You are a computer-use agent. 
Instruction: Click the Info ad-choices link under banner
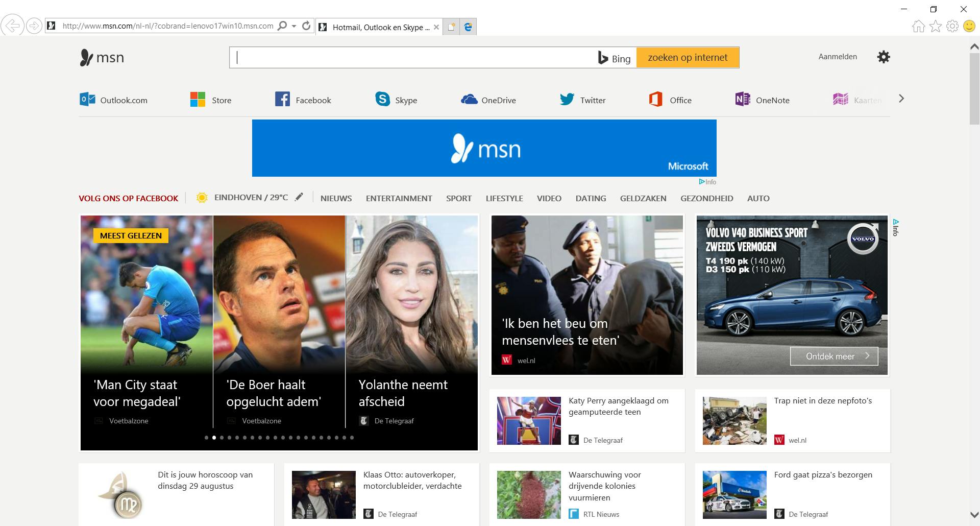point(707,182)
